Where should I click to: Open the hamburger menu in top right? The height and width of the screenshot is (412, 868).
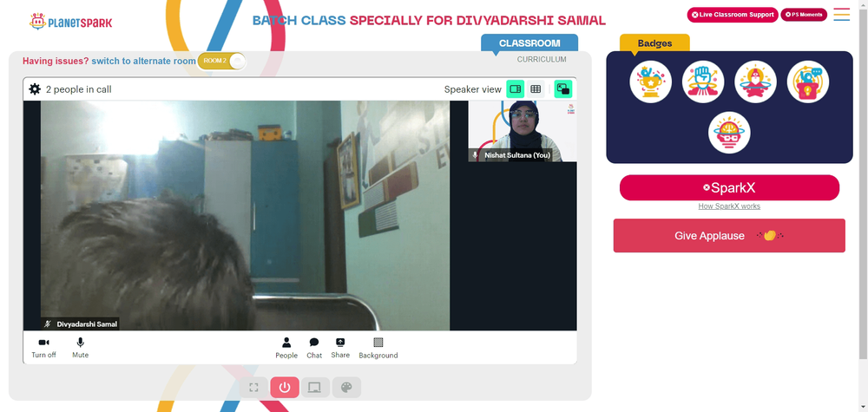(841, 15)
